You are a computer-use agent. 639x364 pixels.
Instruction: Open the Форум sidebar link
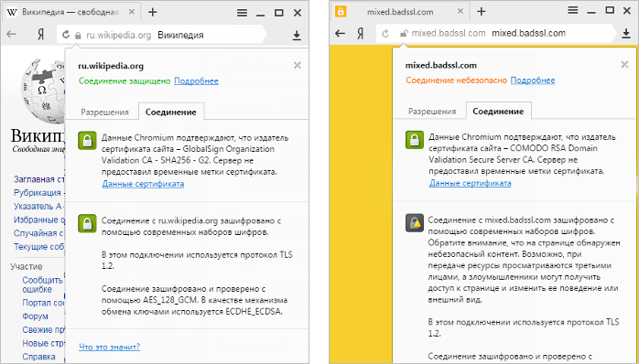(x=35, y=316)
